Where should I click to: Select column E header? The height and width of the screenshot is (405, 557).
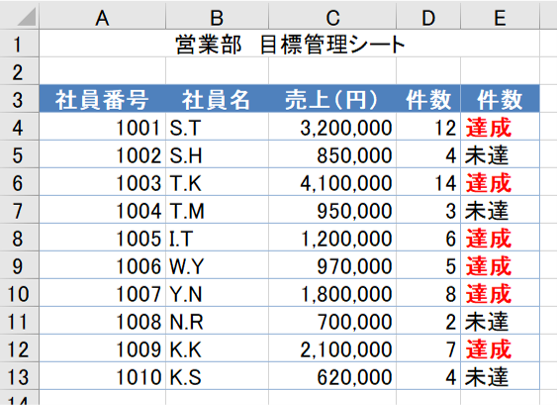[x=500, y=17]
